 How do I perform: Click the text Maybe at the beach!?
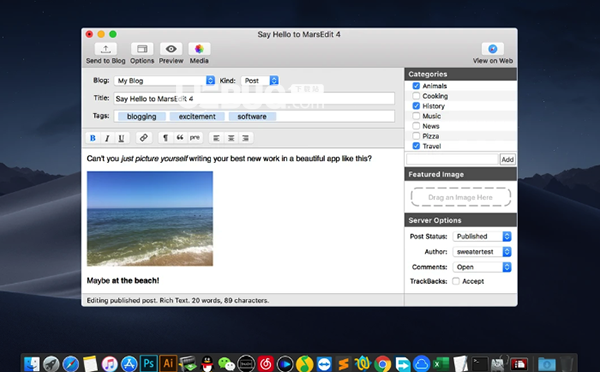pos(123,281)
